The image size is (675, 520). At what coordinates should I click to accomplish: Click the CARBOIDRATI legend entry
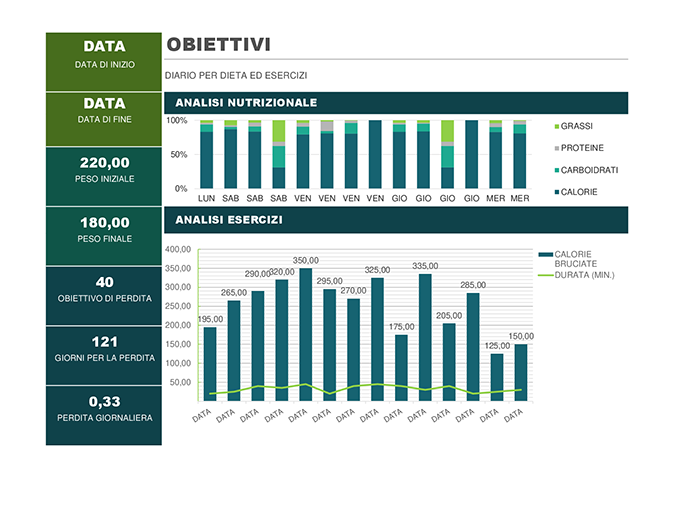(x=586, y=170)
